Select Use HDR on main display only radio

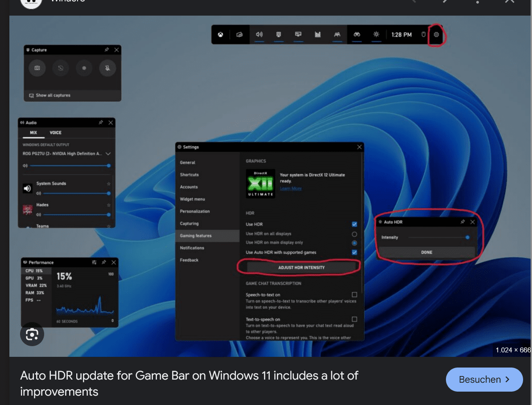[354, 243]
